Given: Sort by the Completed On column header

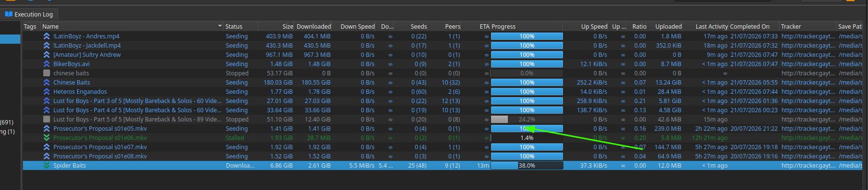Looking at the screenshot, I should [749, 26].
